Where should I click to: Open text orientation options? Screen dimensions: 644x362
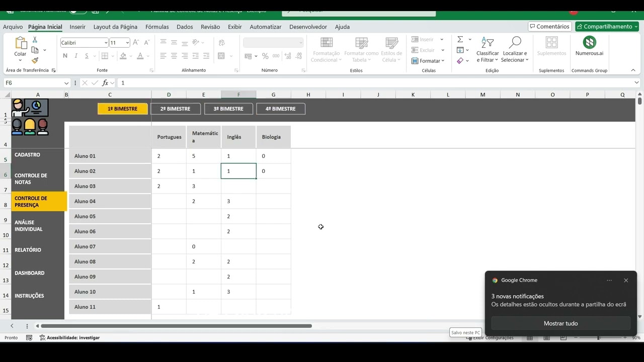click(197, 43)
